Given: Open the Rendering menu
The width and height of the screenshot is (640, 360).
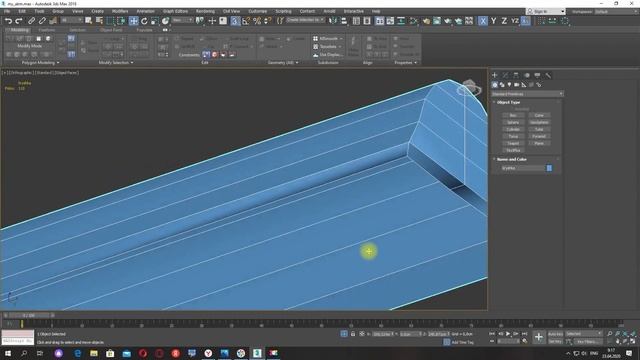Looking at the screenshot, I should (x=205, y=11).
